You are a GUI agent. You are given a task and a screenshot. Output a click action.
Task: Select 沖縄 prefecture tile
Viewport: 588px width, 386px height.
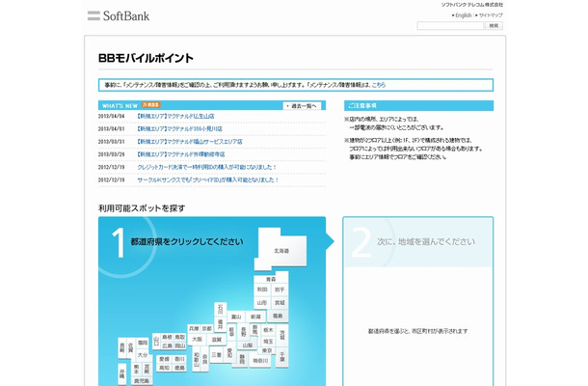point(122,372)
